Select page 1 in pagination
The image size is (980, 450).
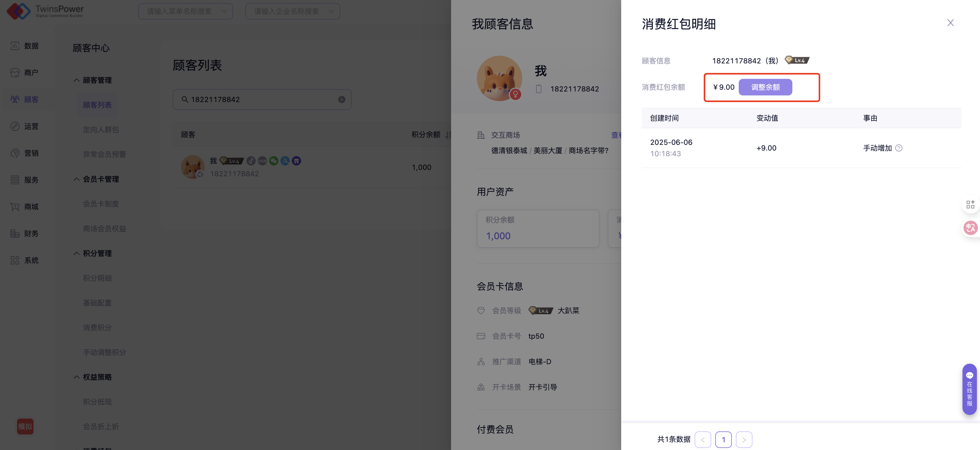click(723, 440)
